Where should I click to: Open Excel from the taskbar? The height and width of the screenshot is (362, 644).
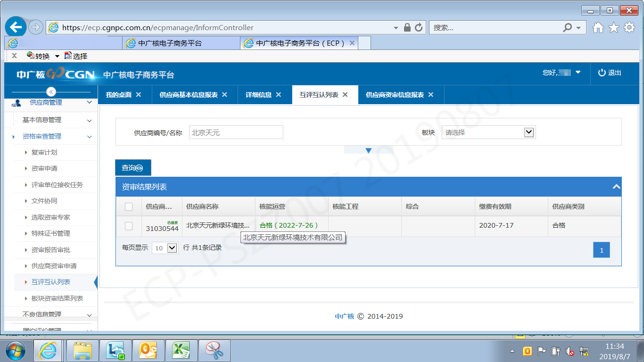click(182, 351)
